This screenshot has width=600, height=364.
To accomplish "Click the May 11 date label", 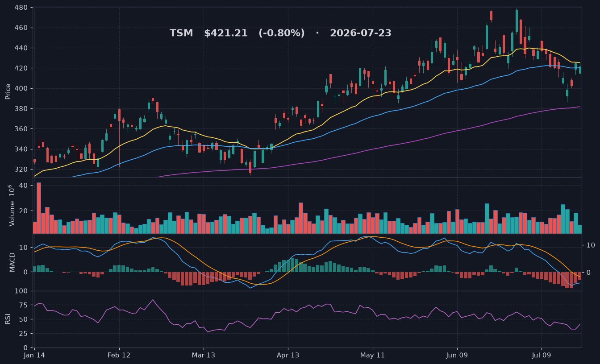I will (x=373, y=356).
